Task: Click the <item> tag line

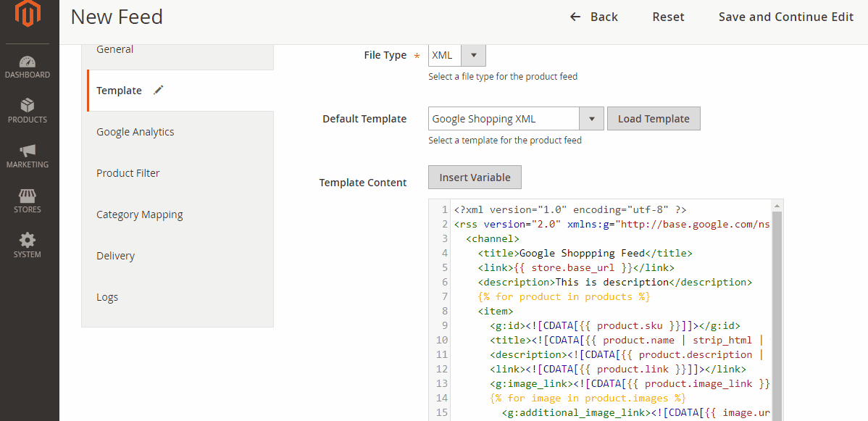Action: tap(496, 311)
